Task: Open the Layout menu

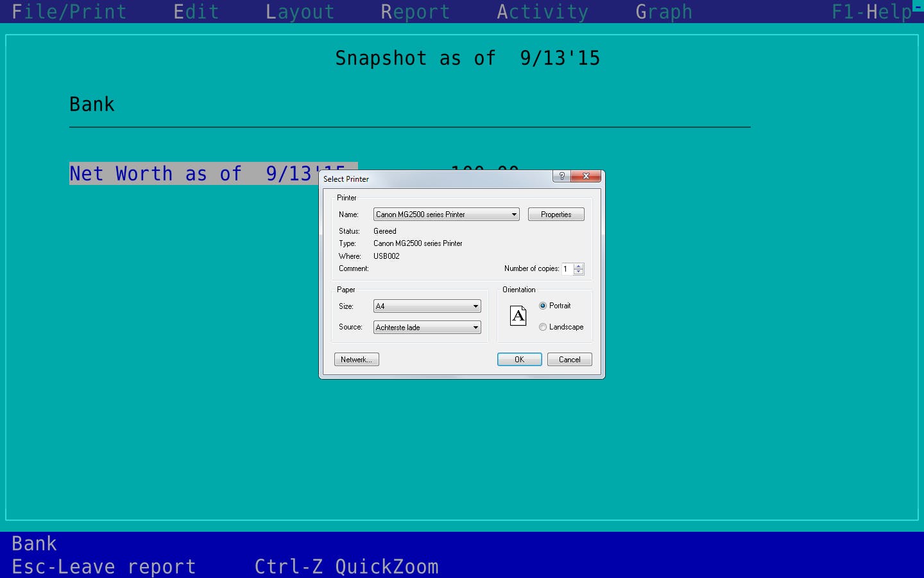Action: 300,12
